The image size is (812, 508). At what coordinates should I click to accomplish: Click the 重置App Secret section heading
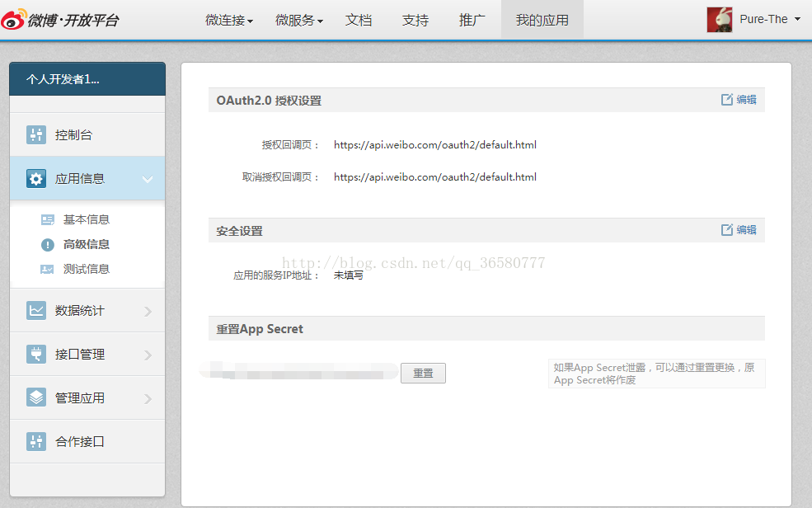260,329
